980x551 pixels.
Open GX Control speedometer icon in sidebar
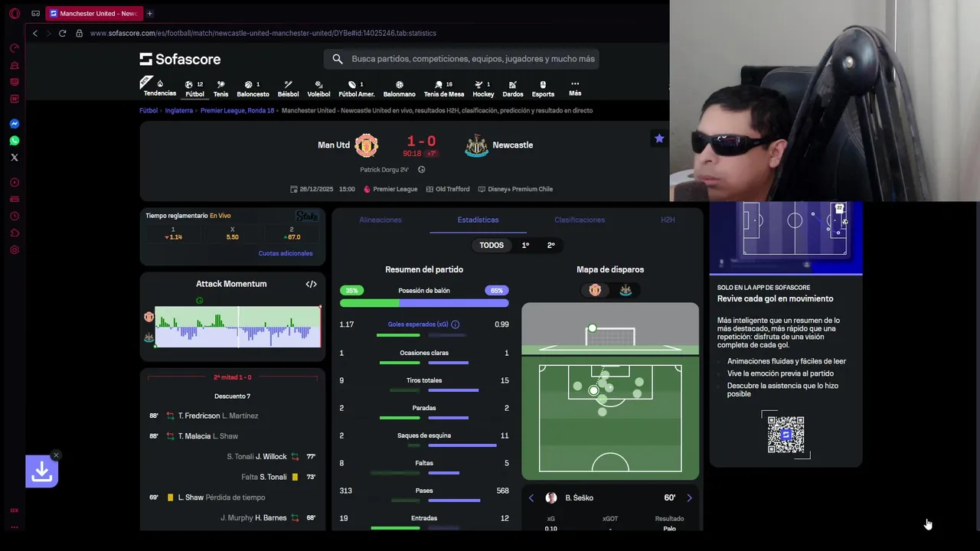click(14, 48)
